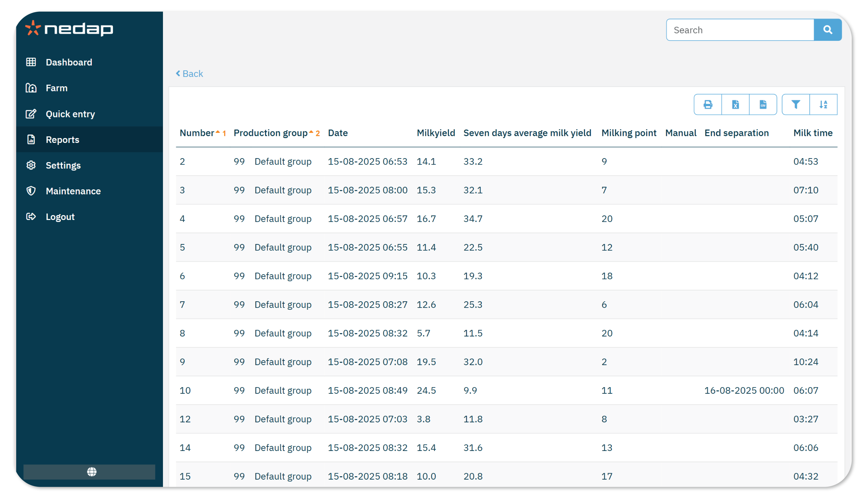
Task: Select Reports in sidebar
Action: tap(90, 140)
